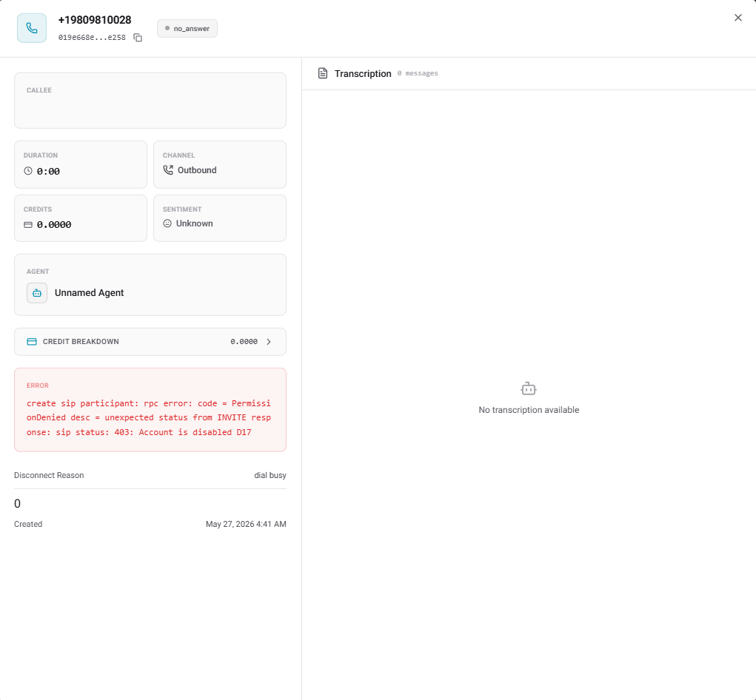This screenshot has width=756, height=700.
Task: Click the empty transcription robot icon
Action: 529,388
